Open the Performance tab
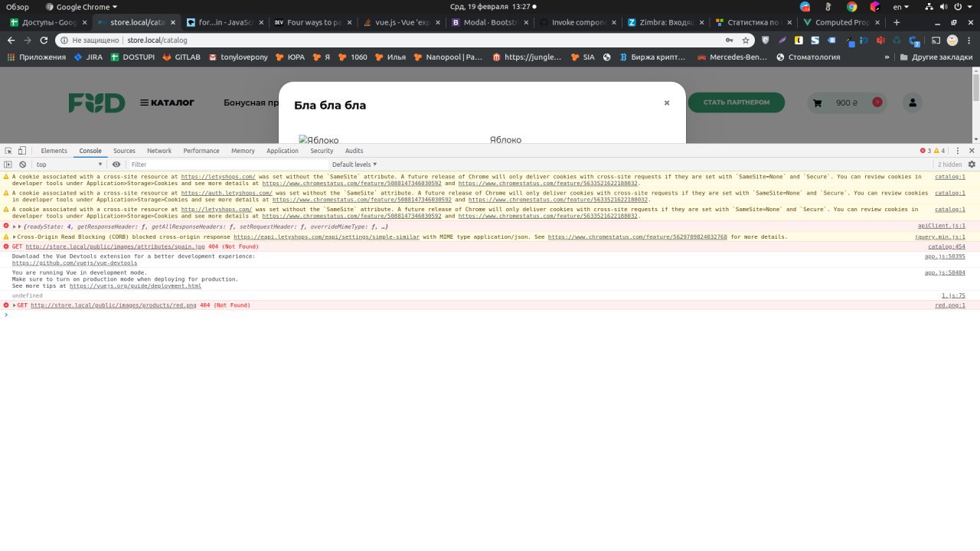 click(x=201, y=151)
